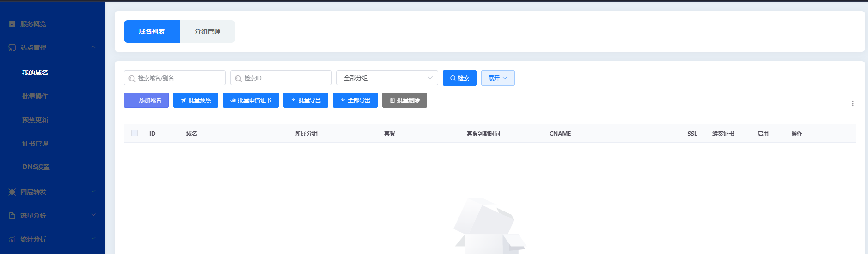Select the 域名列表 tab
This screenshot has width=868, height=254.
[x=152, y=31]
